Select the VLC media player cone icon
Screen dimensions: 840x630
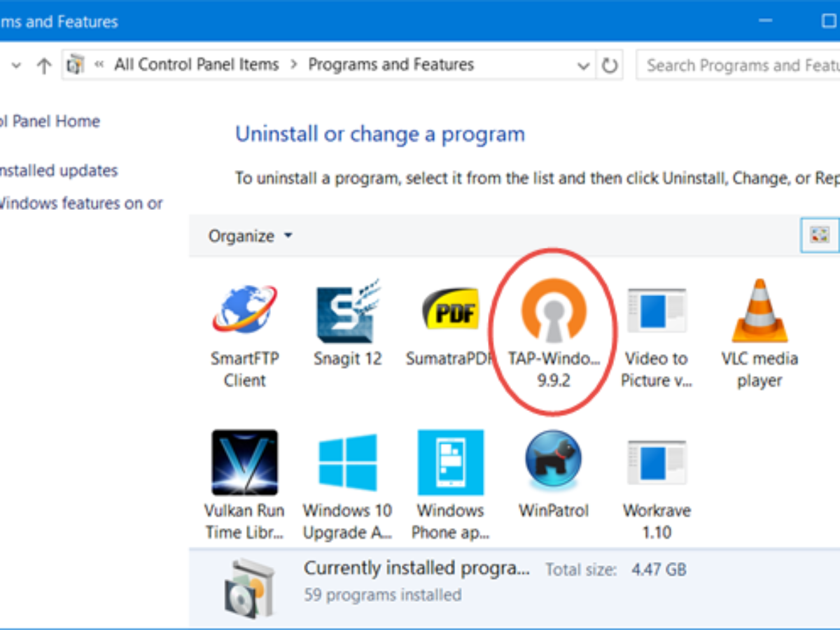click(759, 310)
